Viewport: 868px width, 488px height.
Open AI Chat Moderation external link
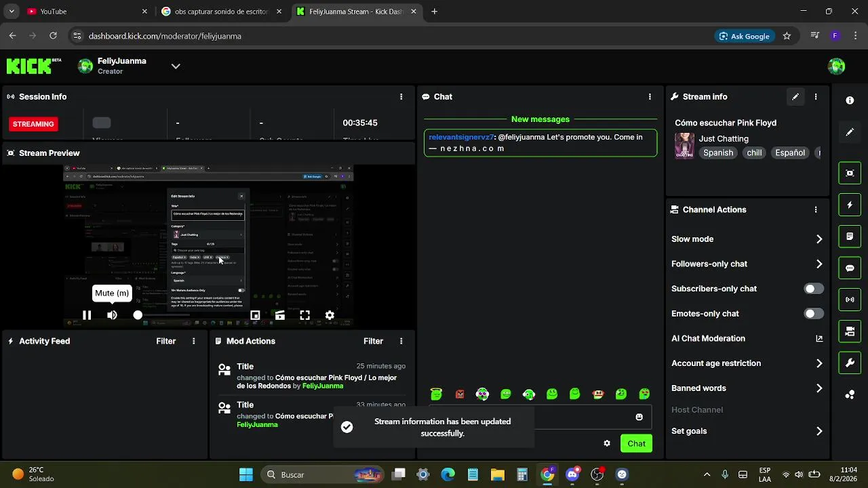819,338
